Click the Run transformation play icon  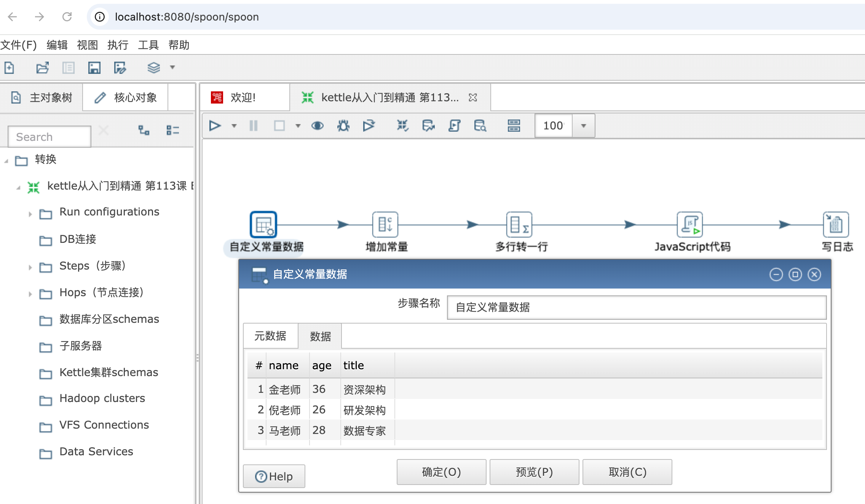[215, 125]
